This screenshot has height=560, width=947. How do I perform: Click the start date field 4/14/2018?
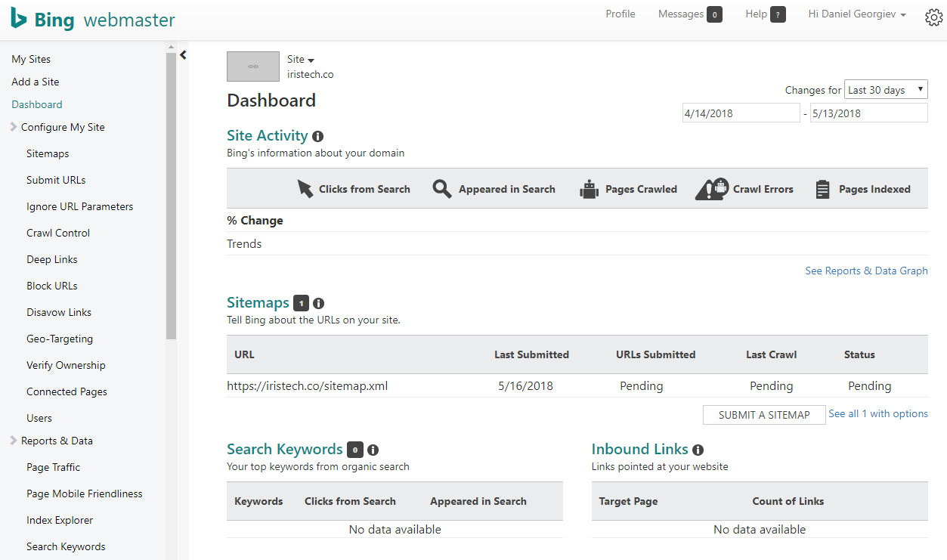[741, 113]
